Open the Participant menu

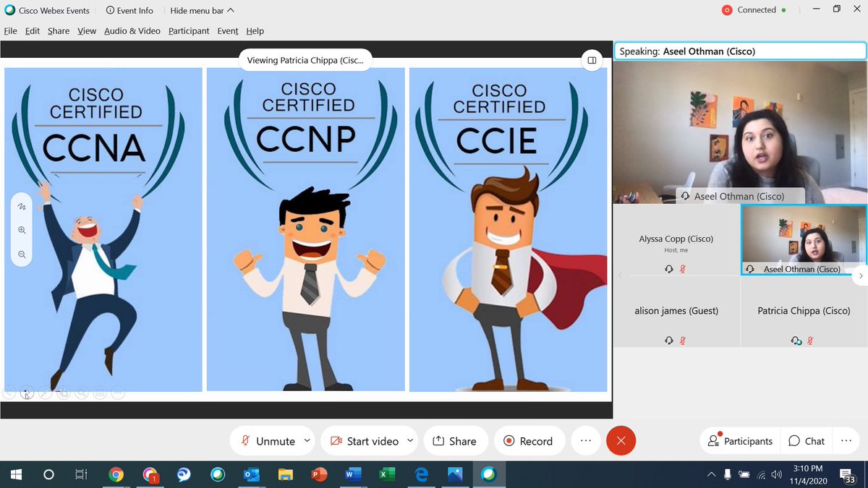click(189, 31)
